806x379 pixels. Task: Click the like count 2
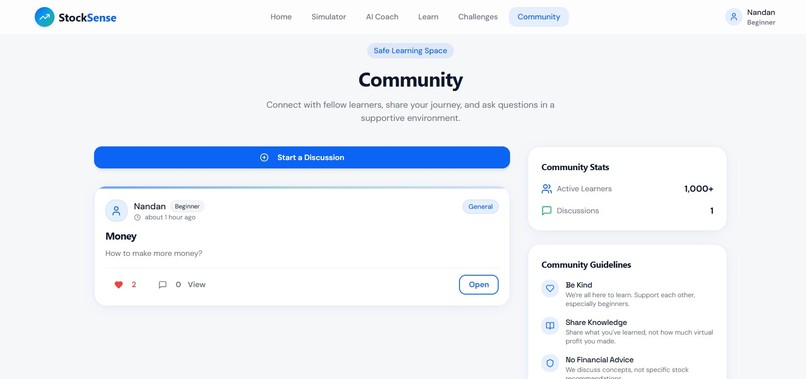click(134, 284)
